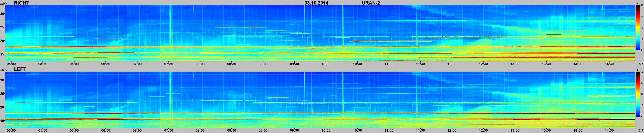Click the 05:00 time label under RIGHT panel

(x=11, y=64)
